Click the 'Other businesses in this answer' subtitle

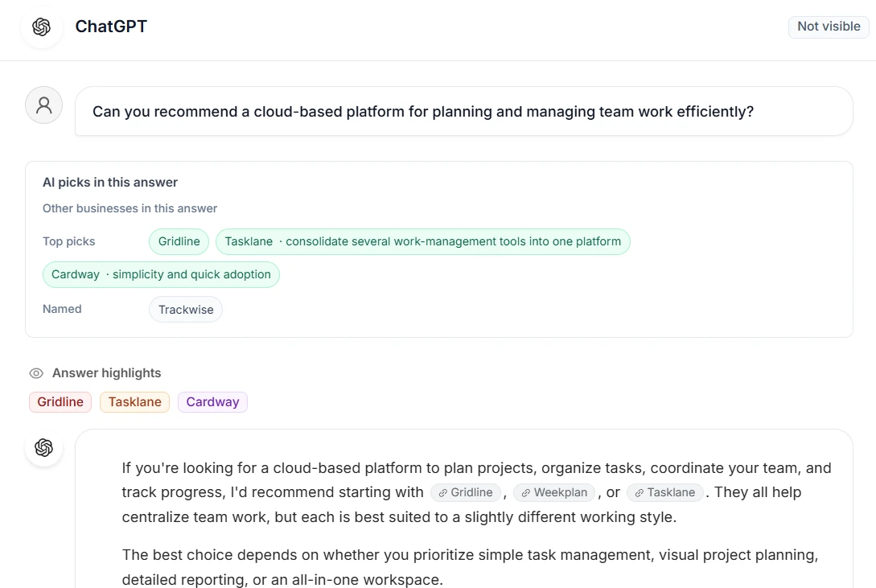tap(130, 208)
